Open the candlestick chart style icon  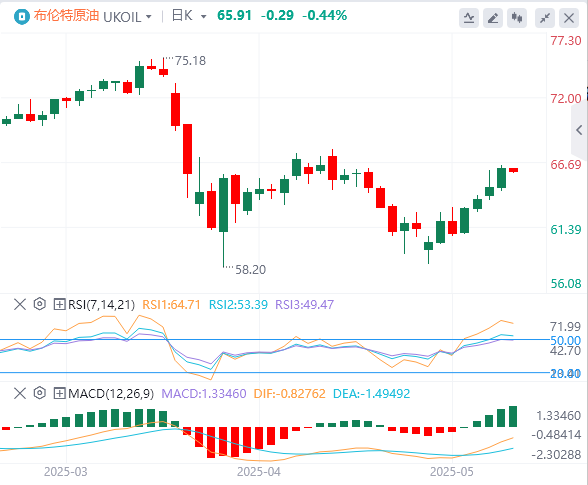pos(517,18)
